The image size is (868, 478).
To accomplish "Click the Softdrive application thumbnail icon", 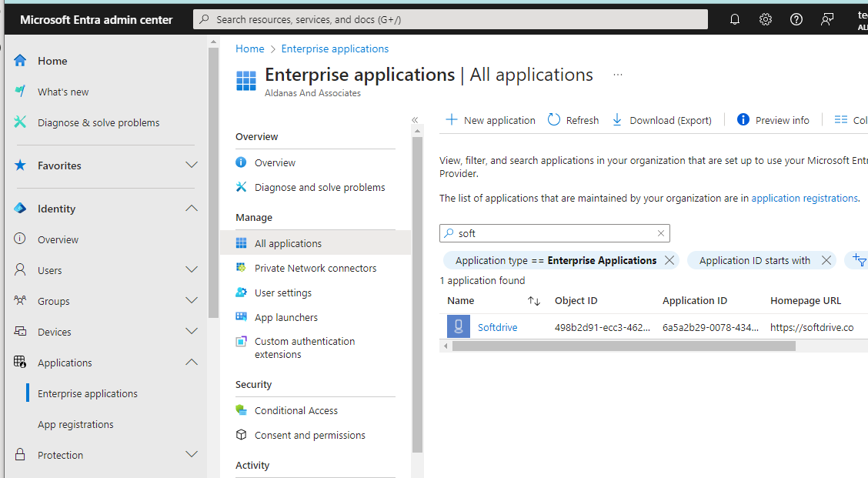I will coord(459,326).
